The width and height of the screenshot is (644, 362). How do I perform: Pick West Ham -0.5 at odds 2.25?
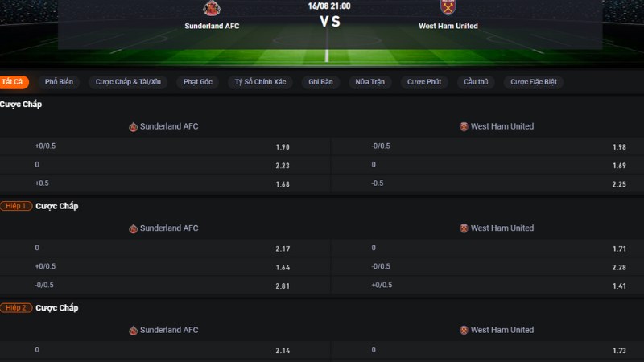pos(619,184)
